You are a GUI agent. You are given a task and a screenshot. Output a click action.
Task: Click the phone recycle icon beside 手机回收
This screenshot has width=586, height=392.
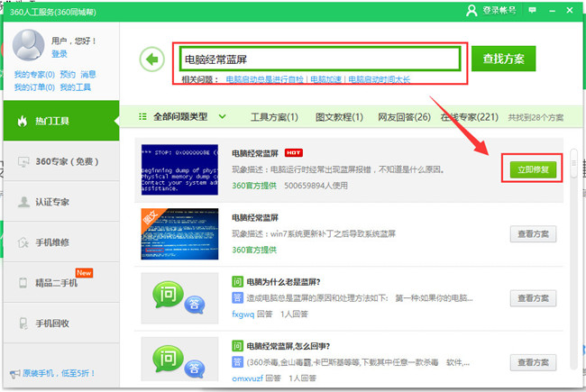23,324
